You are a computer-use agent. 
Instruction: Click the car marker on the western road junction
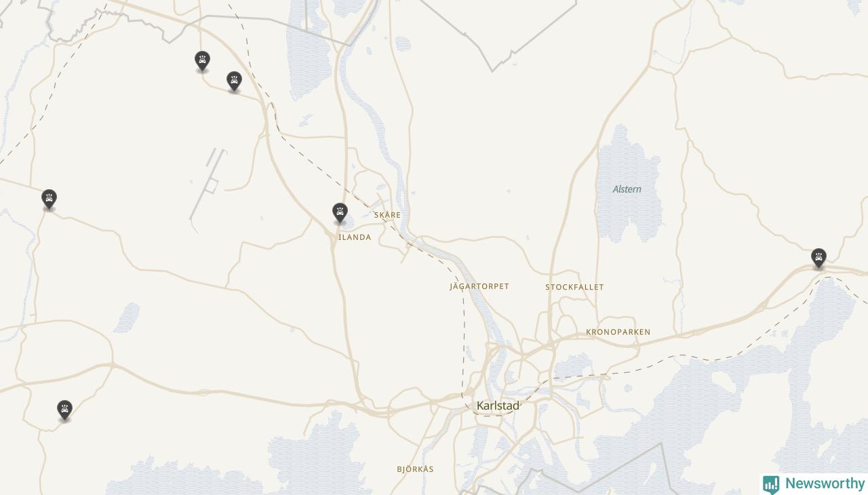49,199
